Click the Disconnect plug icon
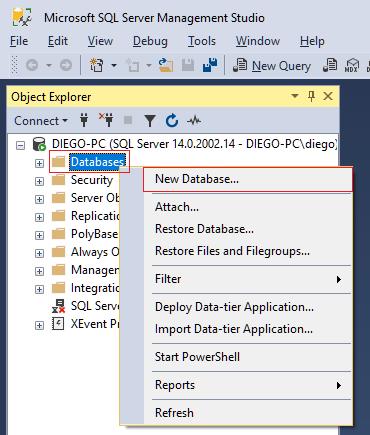Image resolution: width=370 pixels, height=435 pixels. [x=106, y=120]
